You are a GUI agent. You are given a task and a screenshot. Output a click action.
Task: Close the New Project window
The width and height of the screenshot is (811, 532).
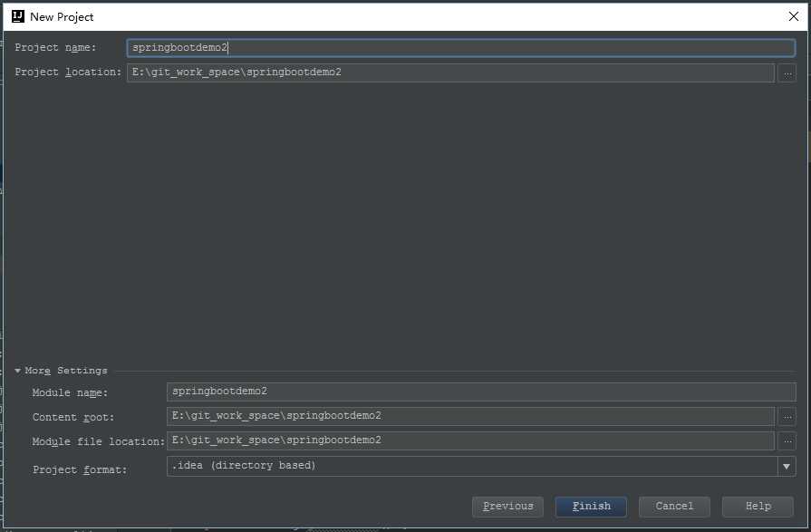(794, 16)
